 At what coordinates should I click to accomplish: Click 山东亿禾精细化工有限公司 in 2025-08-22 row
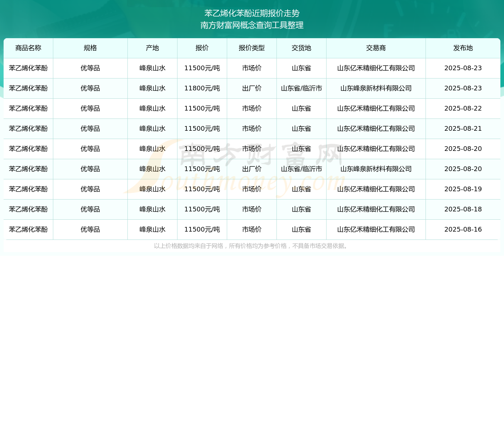click(376, 108)
